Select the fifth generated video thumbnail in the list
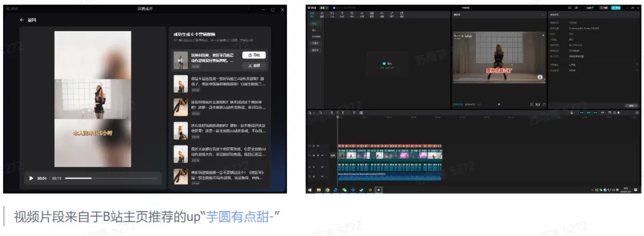 [181, 154]
